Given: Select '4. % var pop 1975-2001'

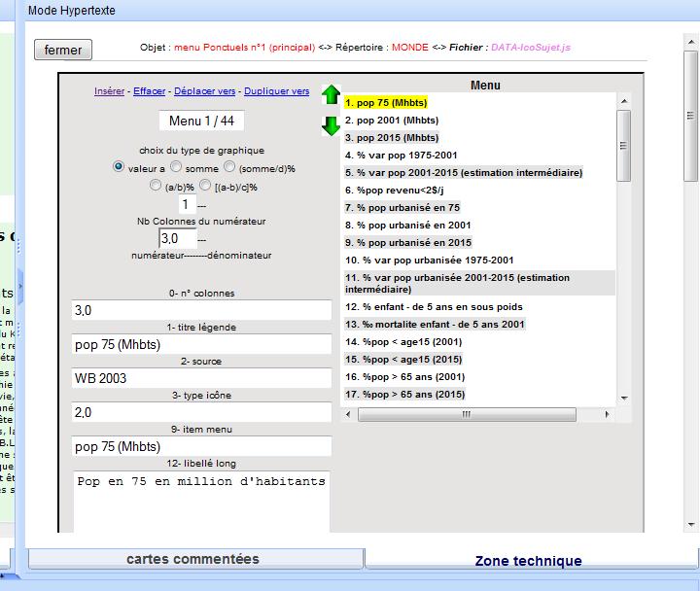Looking at the screenshot, I should (x=401, y=155).
